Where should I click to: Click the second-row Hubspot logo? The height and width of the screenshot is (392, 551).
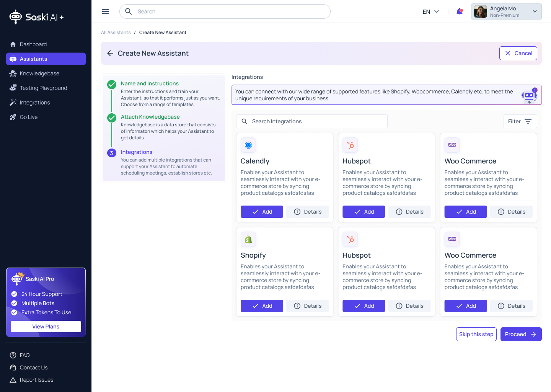click(350, 239)
